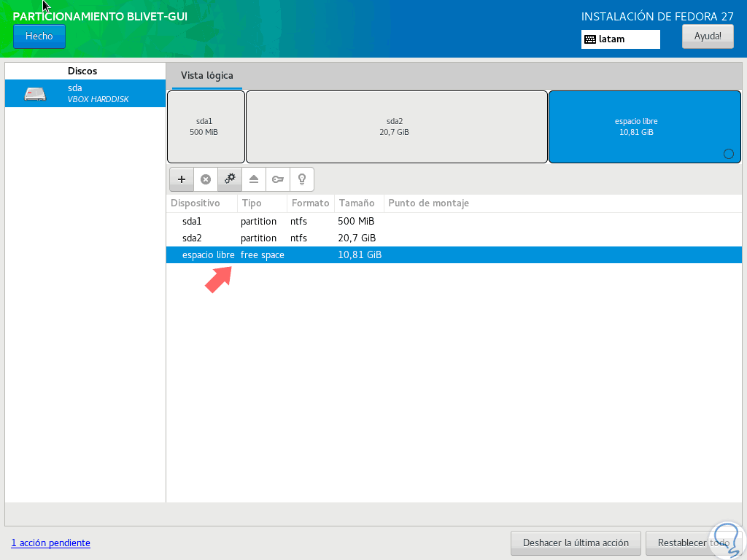The width and height of the screenshot is (747, 560).
Task: Click the unmount eject icon
Action: 254,179
